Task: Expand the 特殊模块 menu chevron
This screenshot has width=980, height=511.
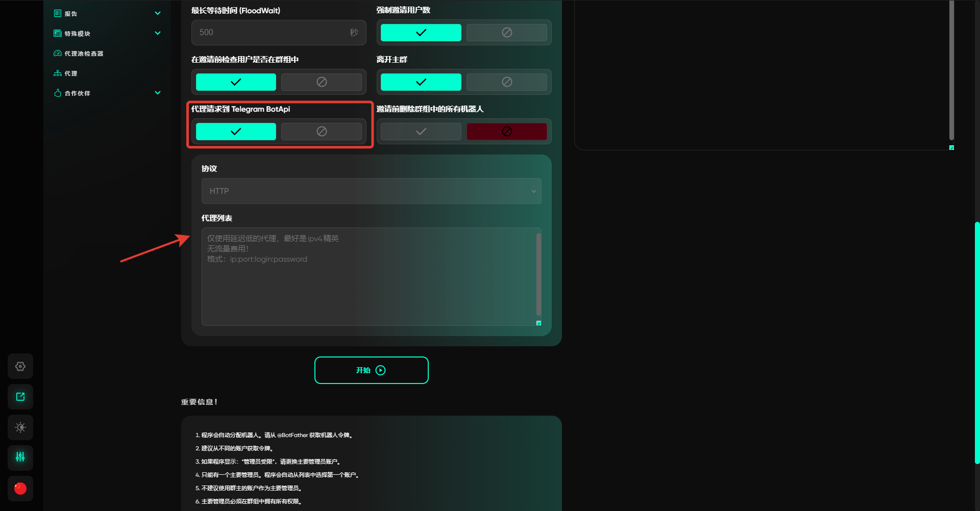Action: click(158, 34)
